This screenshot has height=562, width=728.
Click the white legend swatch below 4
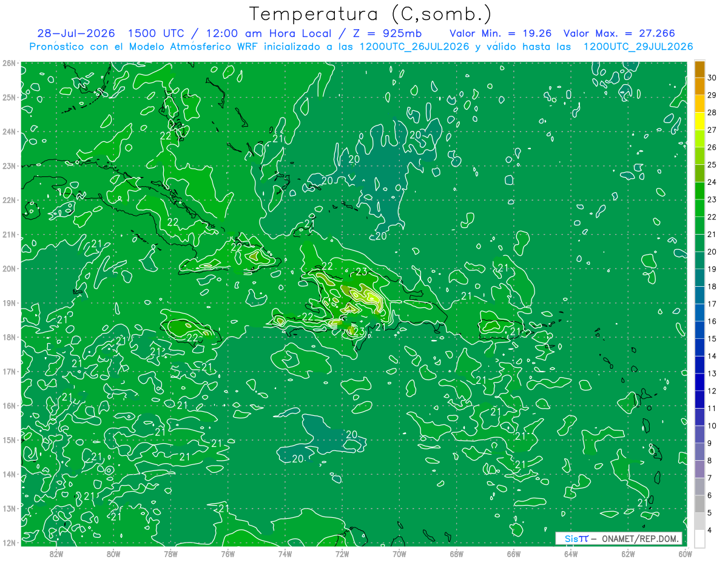pos(699,538)
